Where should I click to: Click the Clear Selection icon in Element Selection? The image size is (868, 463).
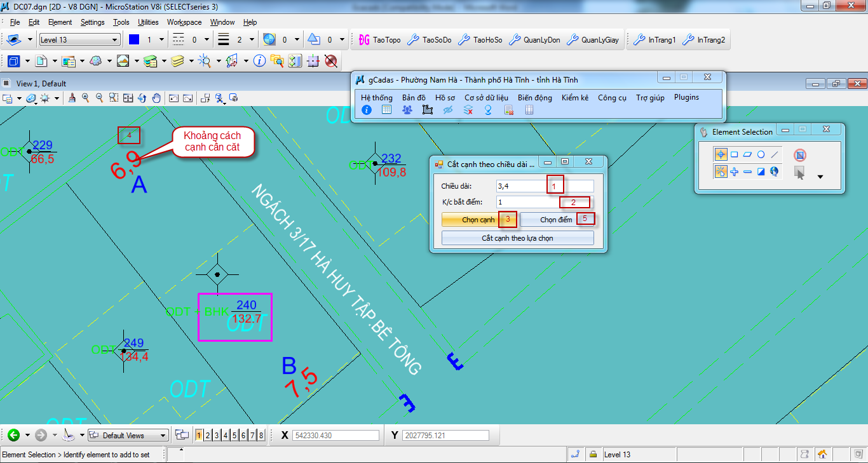800,154
